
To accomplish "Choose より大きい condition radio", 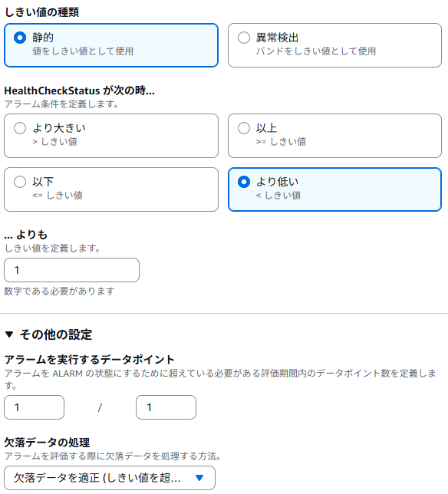I will (20, 128).
